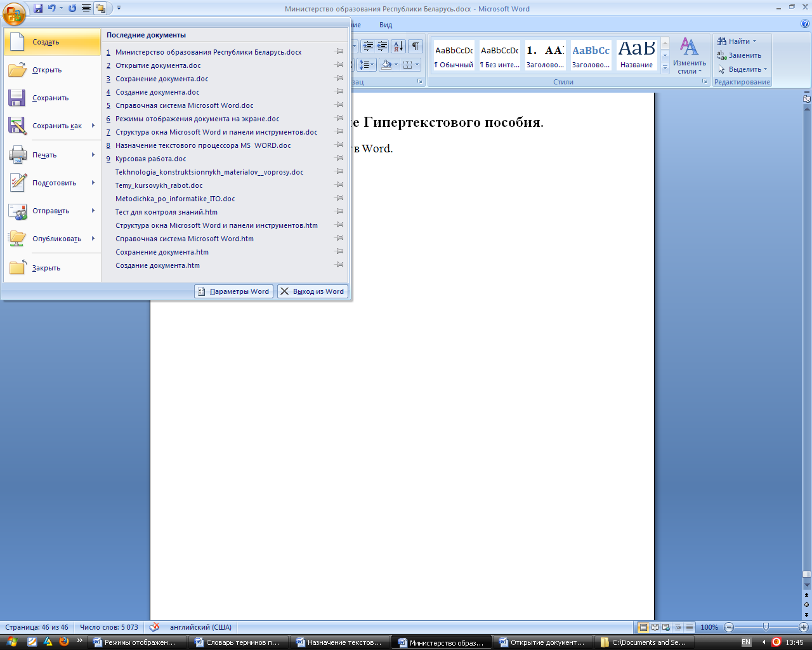
Task: Switch to Outline view icon
Action: tap(678, 627)
